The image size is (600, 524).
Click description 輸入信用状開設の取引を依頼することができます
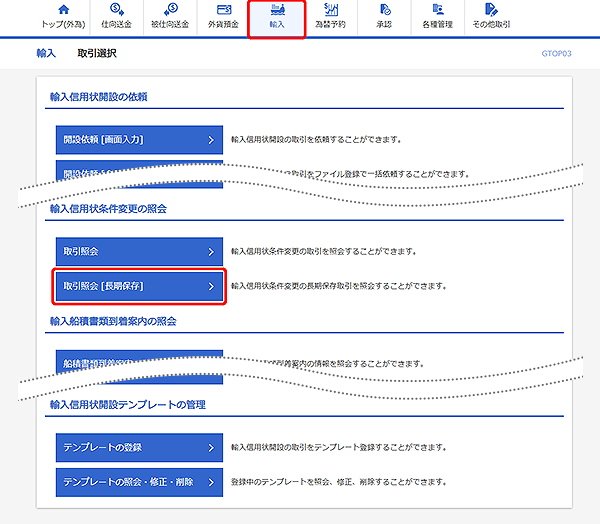(316, 140)
